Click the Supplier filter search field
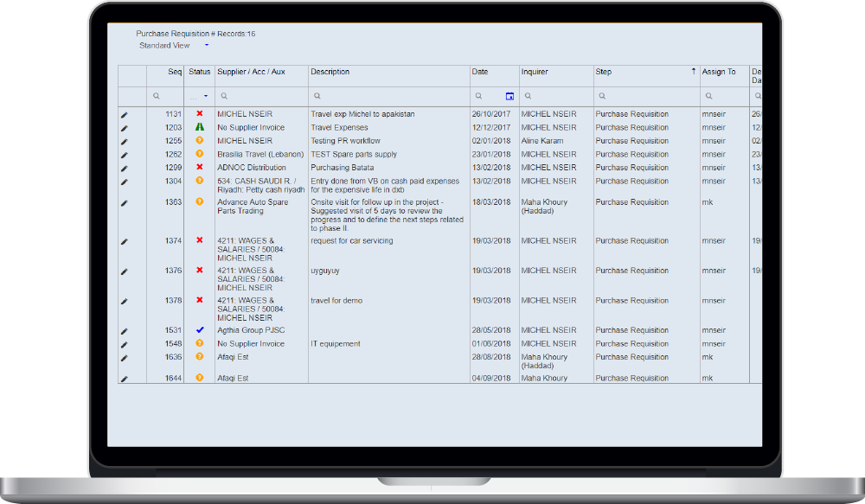The width and height of the screenshot is (865, 504). (264, 96)
